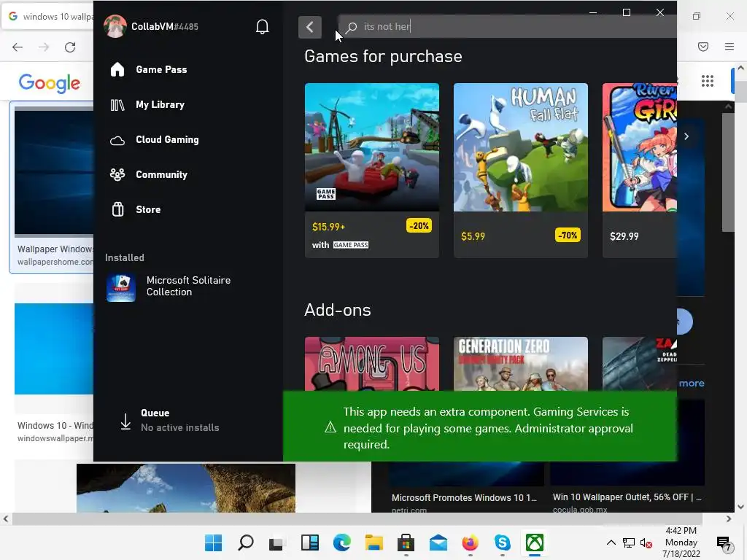Open Microsoft Promotes Windows 10 image result
The image size is (747, 560).
point(464,498)
